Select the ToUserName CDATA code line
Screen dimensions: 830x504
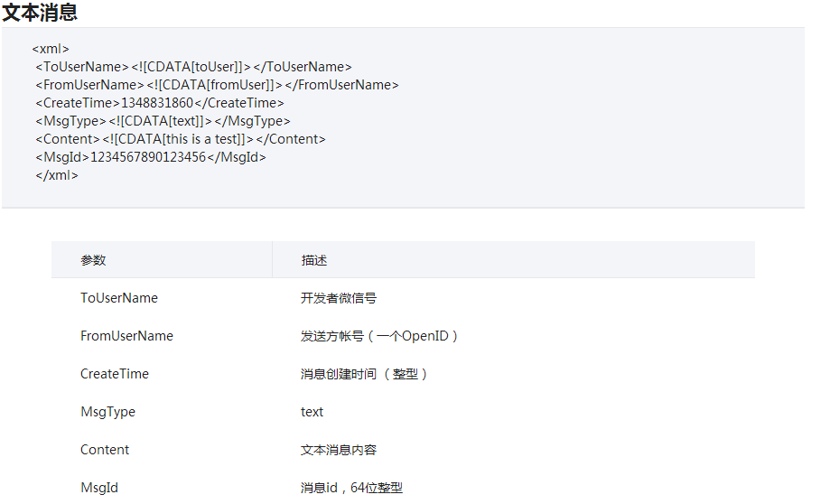click(x=194, y=67)
